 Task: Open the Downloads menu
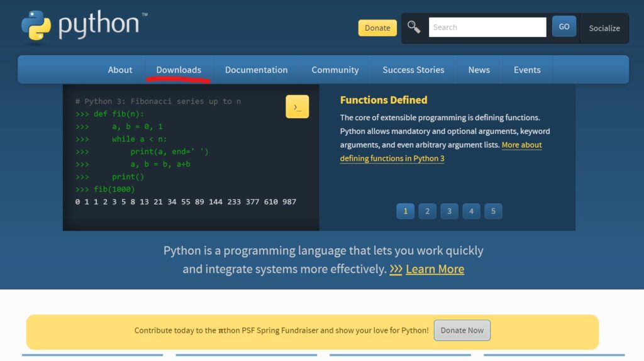coord(179,70)
